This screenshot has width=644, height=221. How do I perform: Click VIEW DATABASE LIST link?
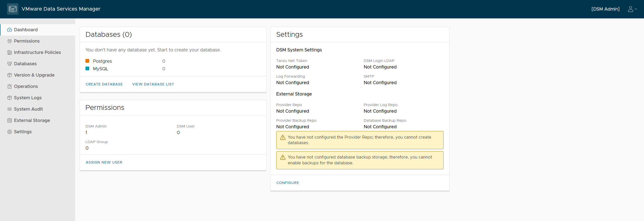click(x=153, y=84)
